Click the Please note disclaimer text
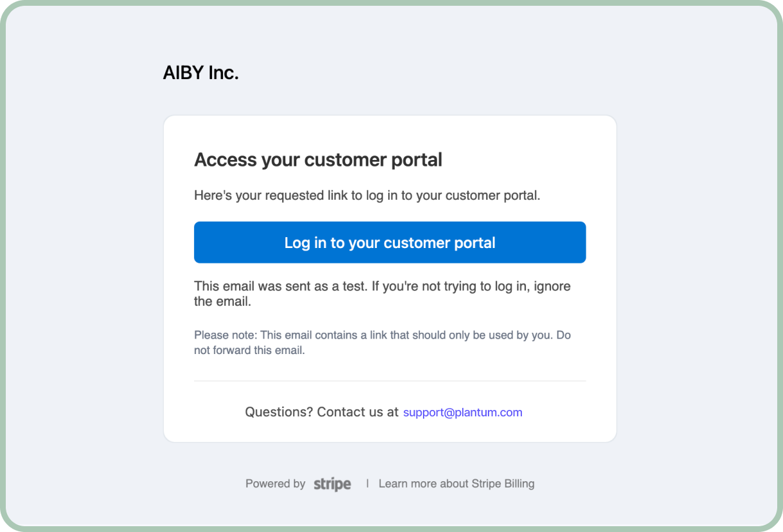Screen dimensions: 783x532 [382, 335]
